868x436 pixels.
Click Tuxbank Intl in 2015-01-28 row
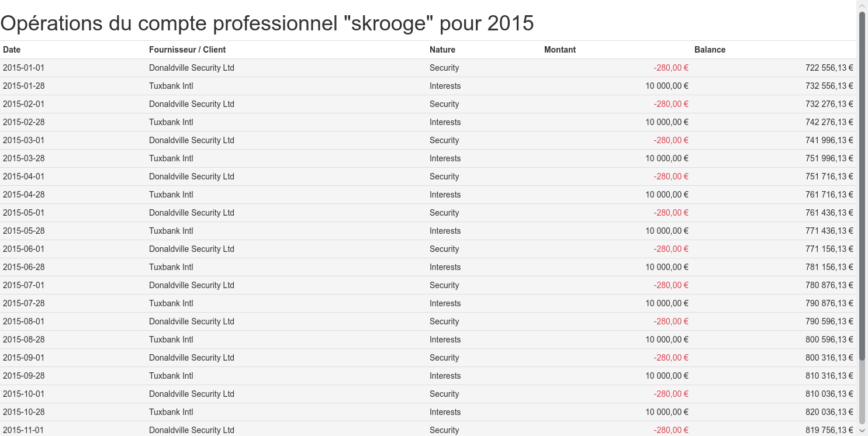171,86
